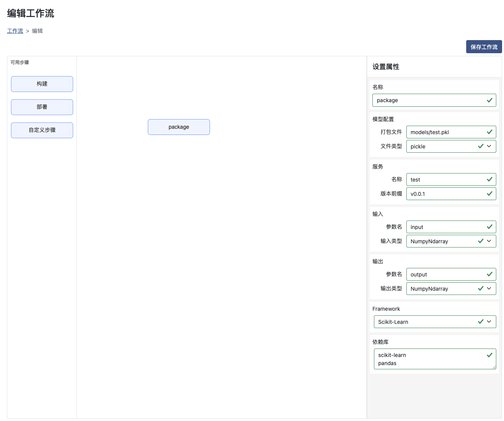Select the package node on canvas
The width and height of the screenshot is (504, 421).
(179, 127)
